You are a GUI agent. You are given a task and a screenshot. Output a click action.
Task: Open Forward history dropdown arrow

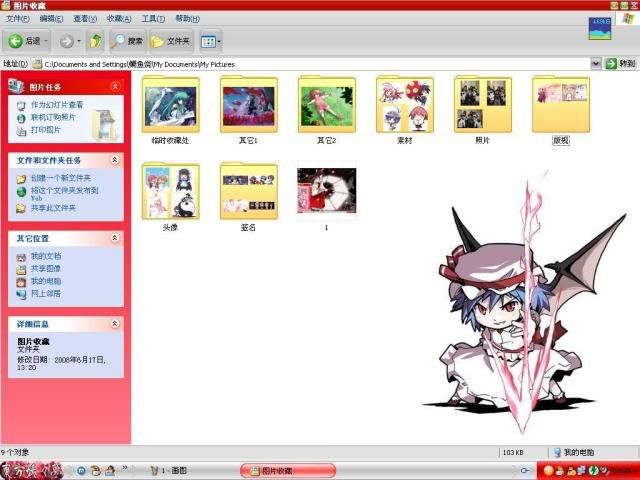click(79, 41)
